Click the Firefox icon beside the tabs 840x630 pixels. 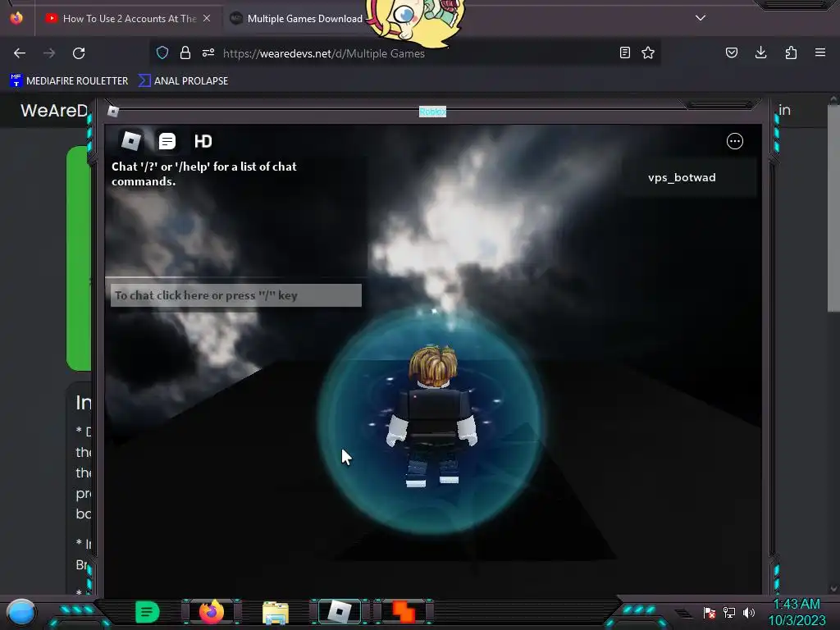tap(16, 18)
